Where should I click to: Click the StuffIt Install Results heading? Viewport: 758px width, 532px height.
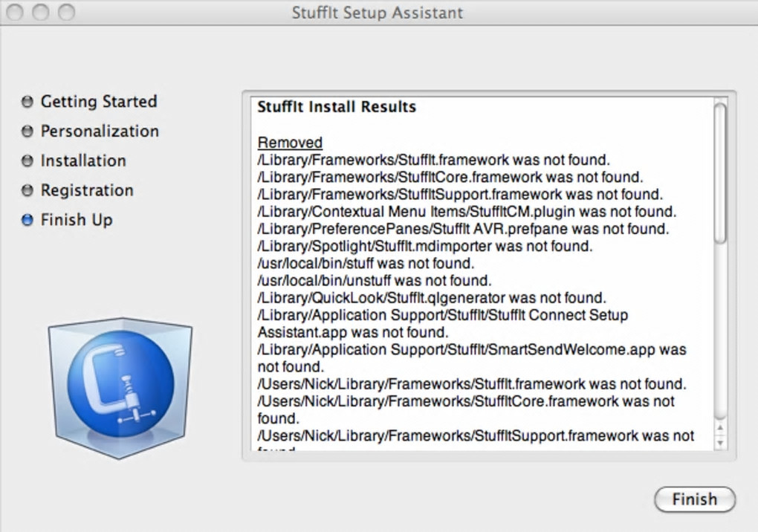click(x=337, y=107)
